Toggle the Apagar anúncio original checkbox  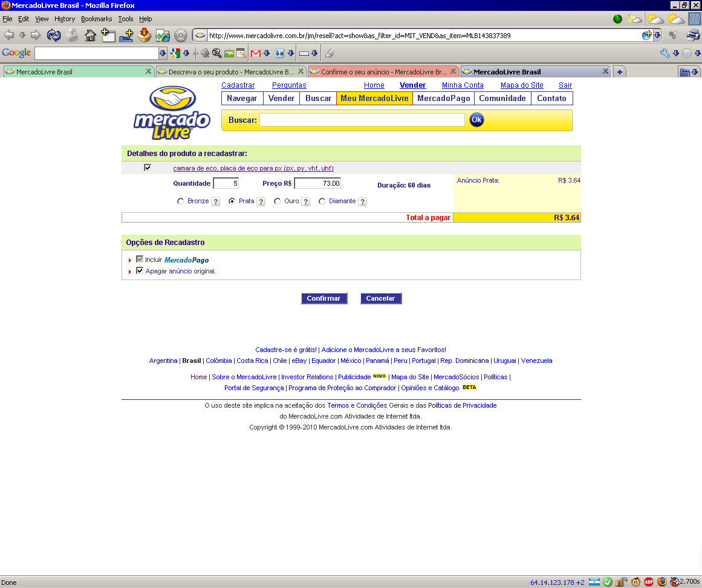point(140,271)
